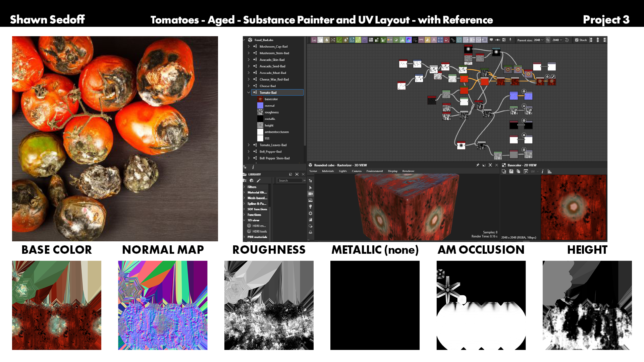Add a Text node with the letter A icon
The height and width of the screenshot is (362, 644).
[434, 40]
